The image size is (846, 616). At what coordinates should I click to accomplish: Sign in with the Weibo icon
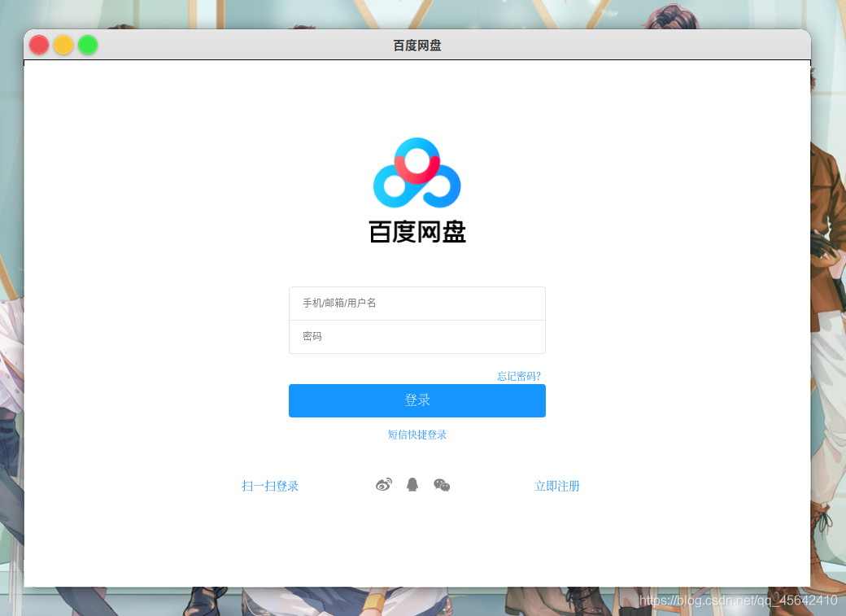pos(384,485)
